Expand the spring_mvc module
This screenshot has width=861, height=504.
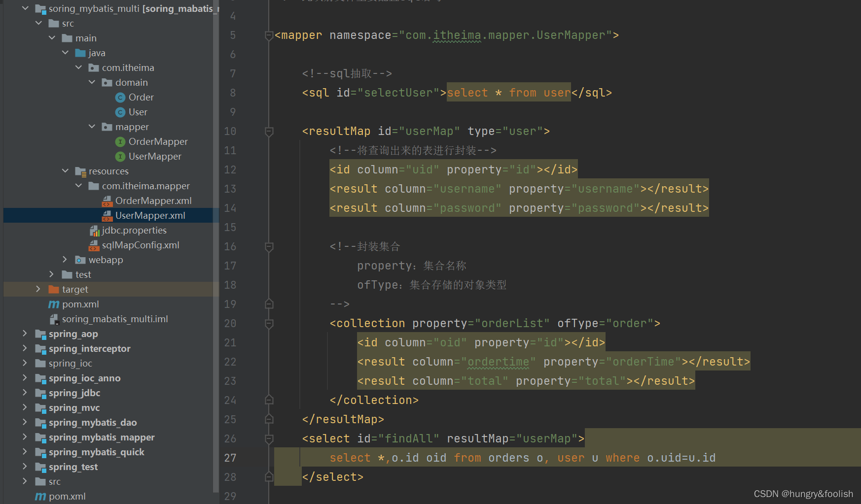pyautogui.click(x=25, y=407)
